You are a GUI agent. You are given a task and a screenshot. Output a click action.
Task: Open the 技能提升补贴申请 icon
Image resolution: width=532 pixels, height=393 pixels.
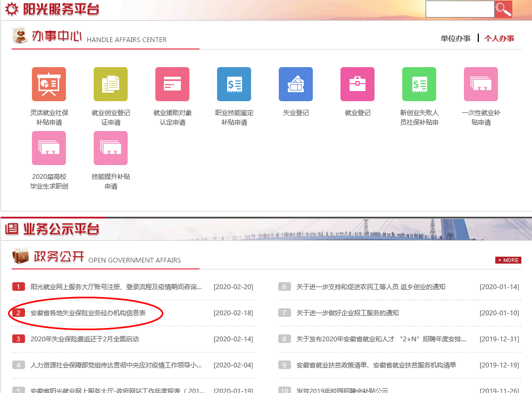pyautogui.click(x=111, y=148)
